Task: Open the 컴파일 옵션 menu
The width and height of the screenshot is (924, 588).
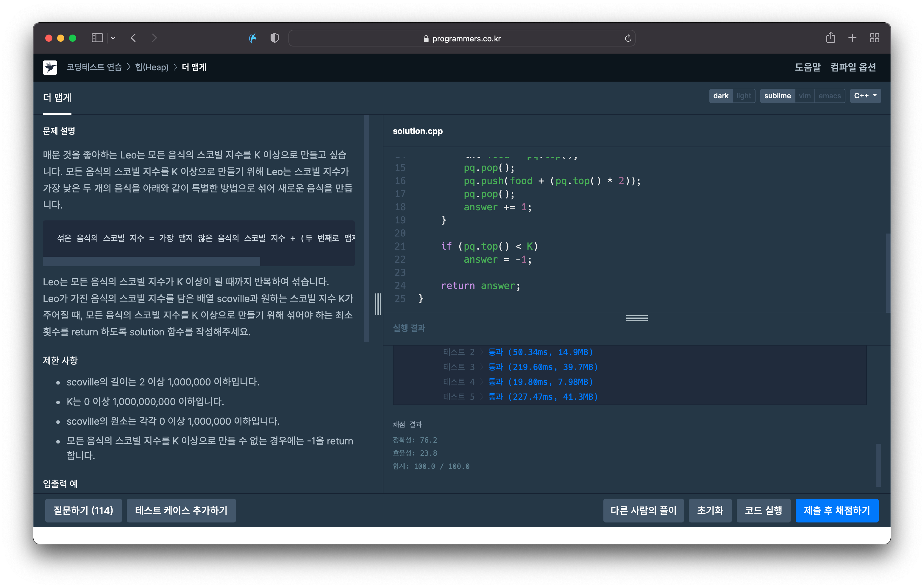Action: pos(853,67)
